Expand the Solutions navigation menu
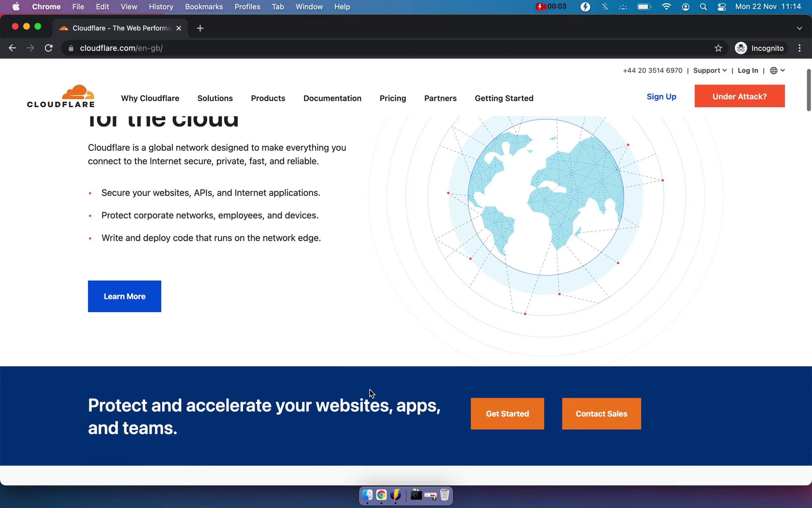Screen dimensions: 812x508 tap(214, 98)
